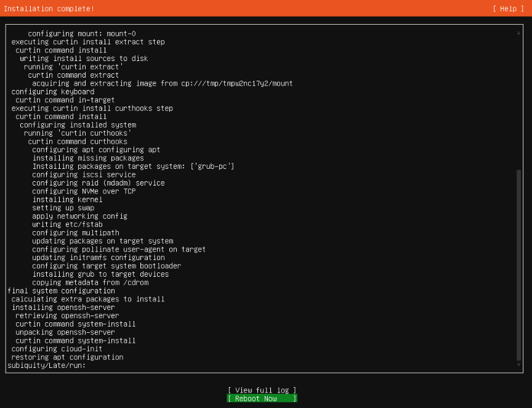The image size is (532, 408).
Task: Click the log panel scrollbar thumb
Action: (519, 265)
